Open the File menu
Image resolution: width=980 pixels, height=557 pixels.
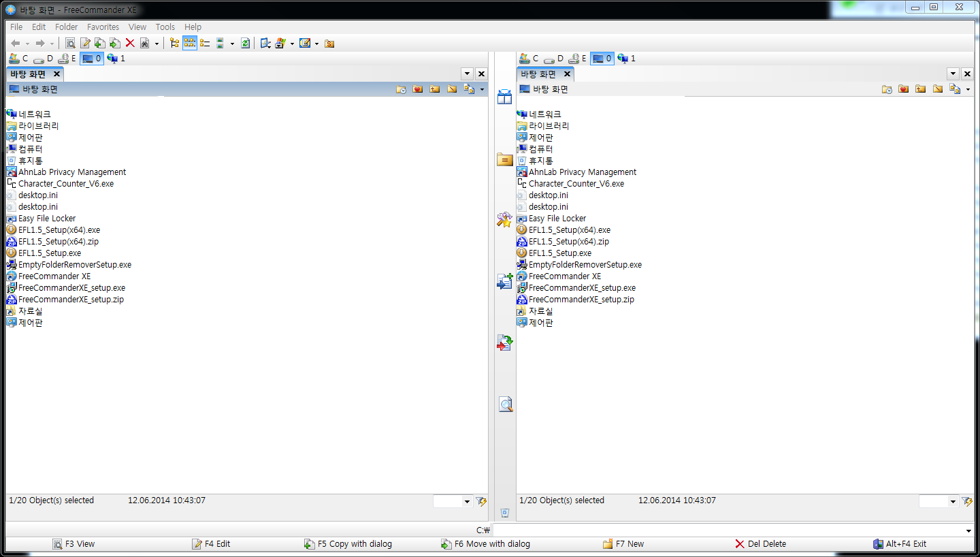(x=16, y=27)
